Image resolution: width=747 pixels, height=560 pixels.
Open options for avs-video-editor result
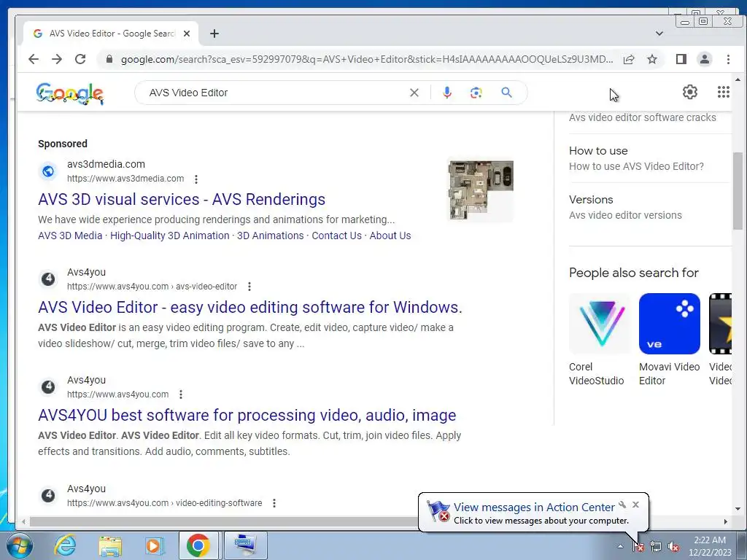click(249, 287)
